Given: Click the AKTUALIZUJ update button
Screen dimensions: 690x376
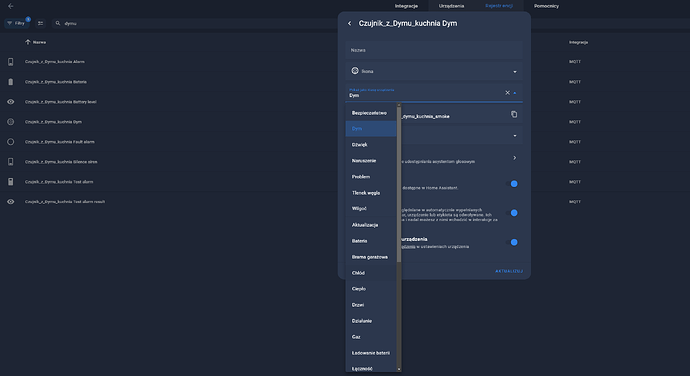Looking at the screenshot, I should point(509,271).
